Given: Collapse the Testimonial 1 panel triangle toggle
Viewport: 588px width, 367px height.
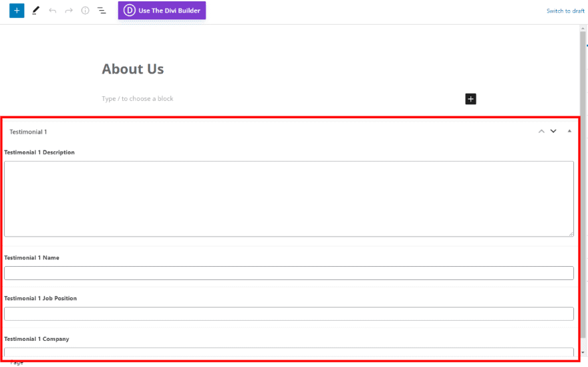Looking at the screenshot, I should (569, 131).
